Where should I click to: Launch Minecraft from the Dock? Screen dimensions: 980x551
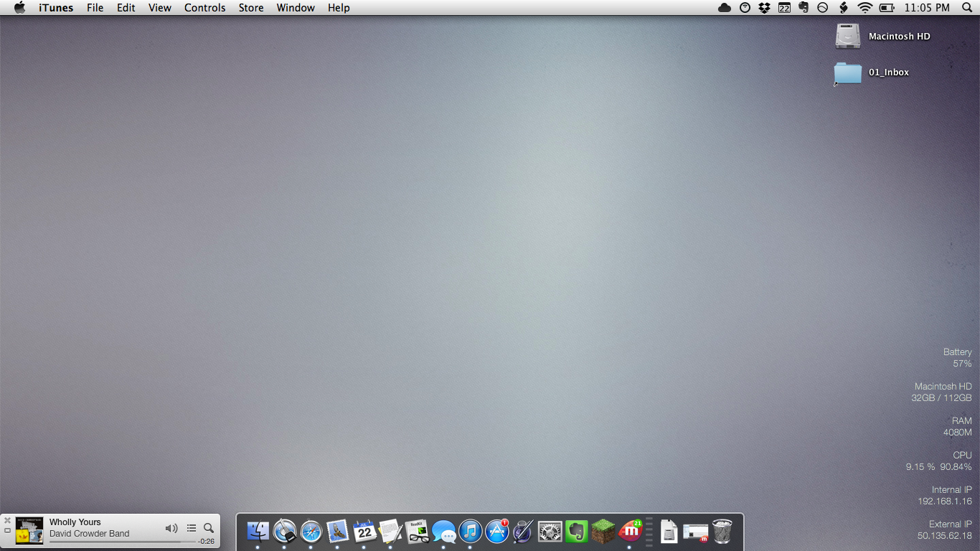[603, 532]
